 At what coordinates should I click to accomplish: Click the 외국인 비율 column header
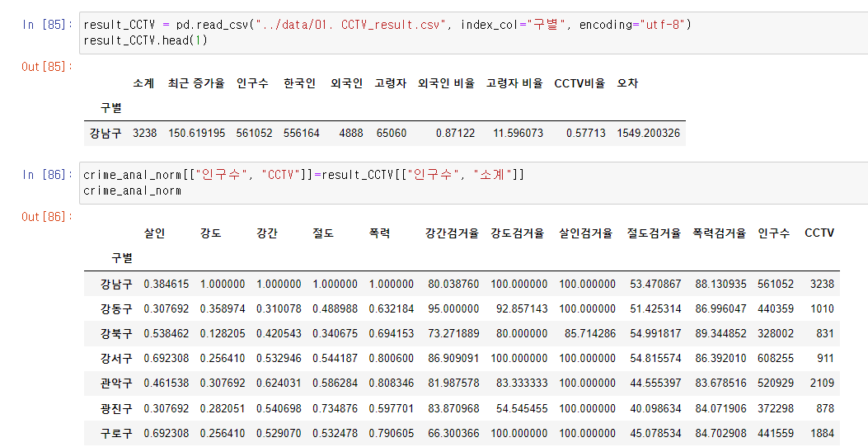point(447,83)
